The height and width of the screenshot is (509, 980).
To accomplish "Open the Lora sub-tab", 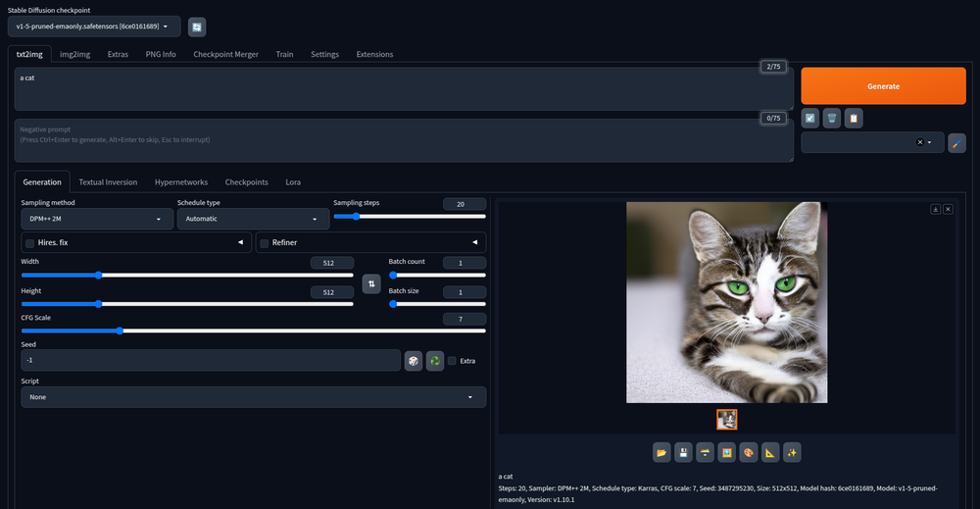I will (293, 182).
